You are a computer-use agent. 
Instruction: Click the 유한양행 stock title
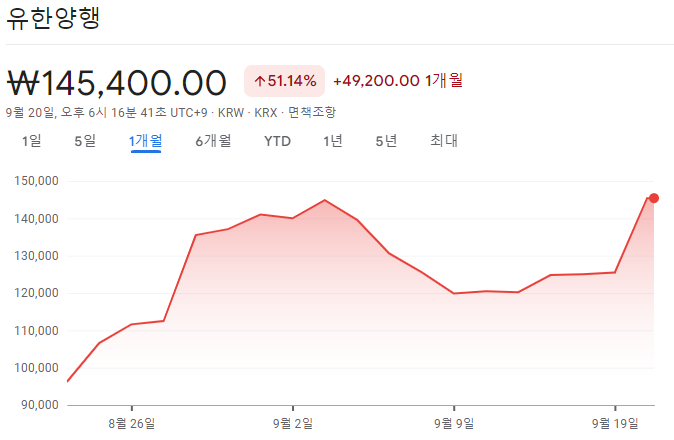click(54, 20)
